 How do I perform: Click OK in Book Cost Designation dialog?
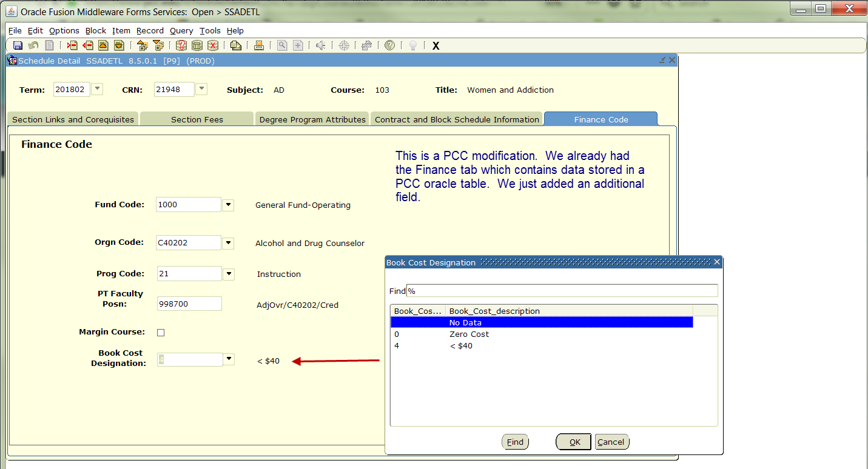click(574, 442)
